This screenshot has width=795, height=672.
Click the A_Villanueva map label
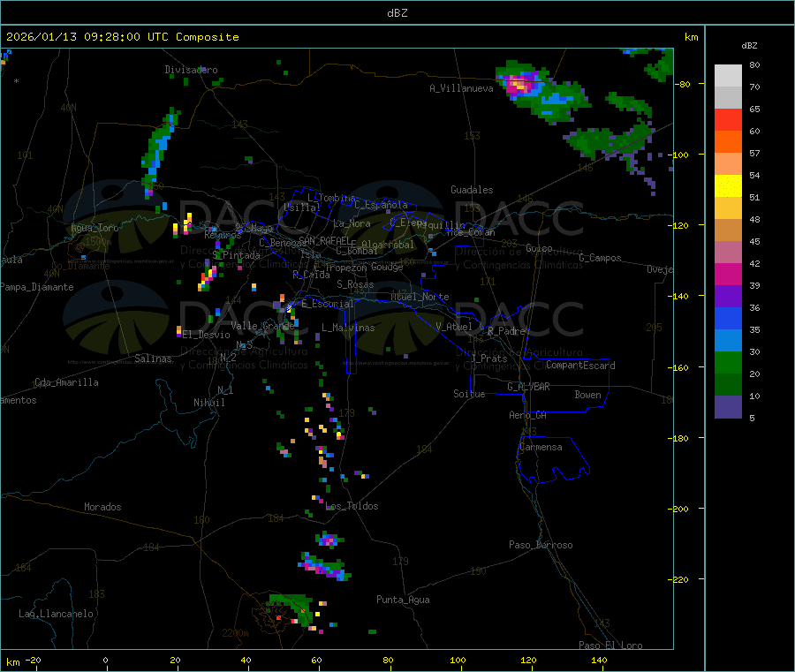(x=461, y=88)
